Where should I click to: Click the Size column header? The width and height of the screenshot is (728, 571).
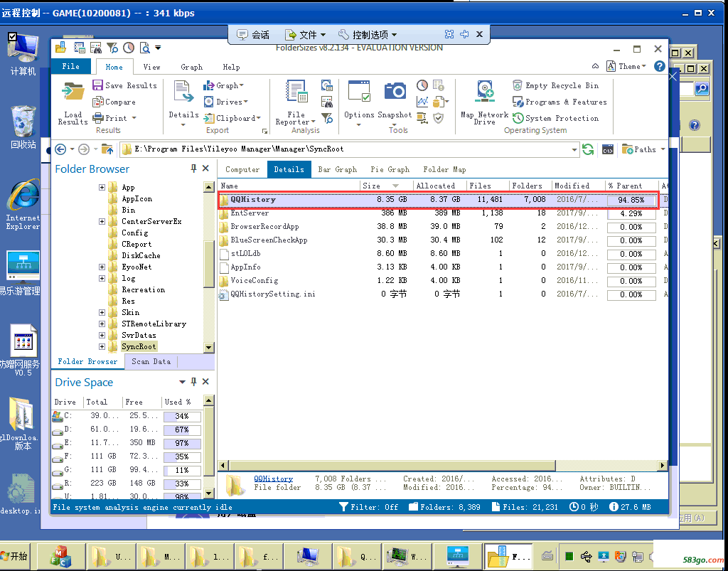(386, 186)
